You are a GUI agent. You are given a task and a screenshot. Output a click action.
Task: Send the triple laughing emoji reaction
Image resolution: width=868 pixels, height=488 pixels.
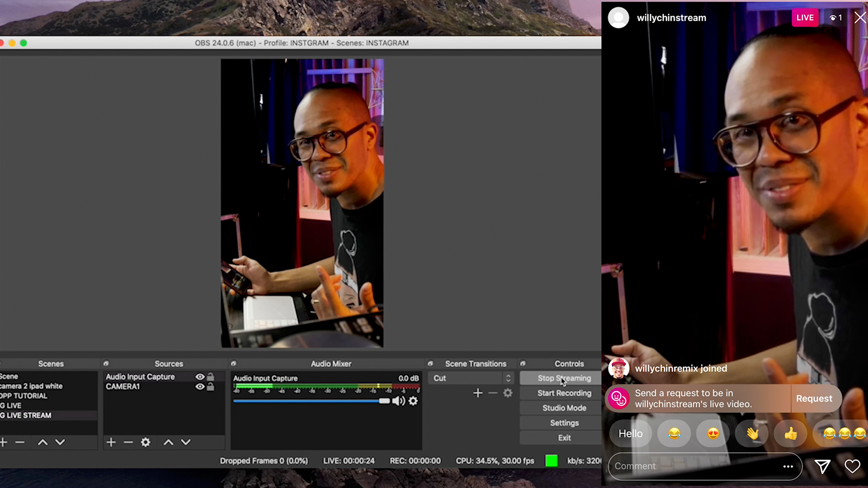pyautogui.click(x=841, y=434)
